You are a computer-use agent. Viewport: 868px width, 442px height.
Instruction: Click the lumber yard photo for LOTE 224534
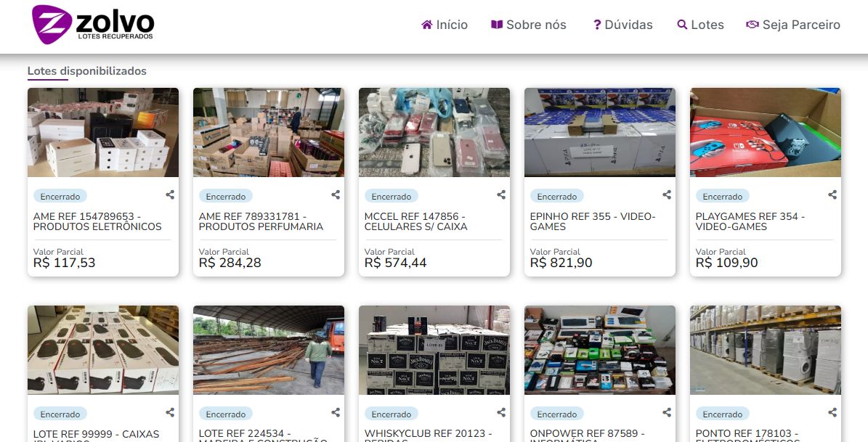point(269,350)
